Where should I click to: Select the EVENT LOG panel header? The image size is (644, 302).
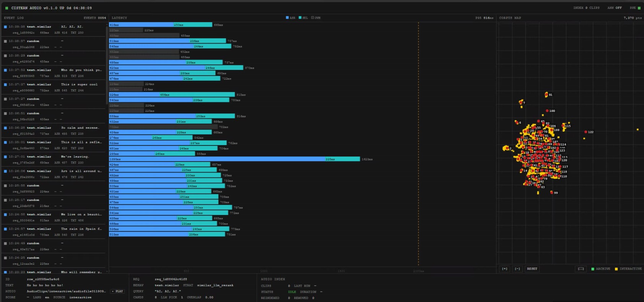point(14,18)
